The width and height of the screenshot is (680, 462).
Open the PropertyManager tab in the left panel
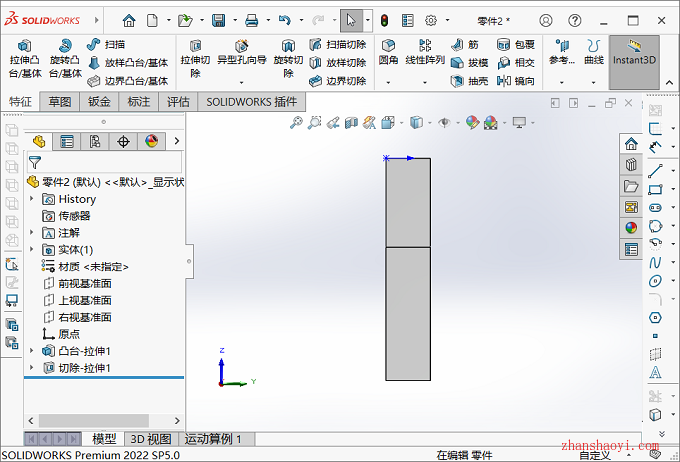click(x=67, y=141)
